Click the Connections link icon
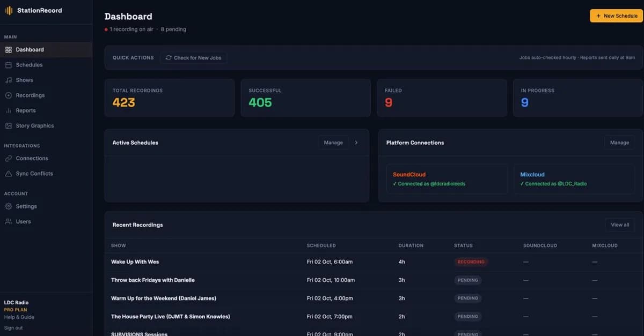Image resolution: width=644 pixels, height=336 pixels. point(9,159)
